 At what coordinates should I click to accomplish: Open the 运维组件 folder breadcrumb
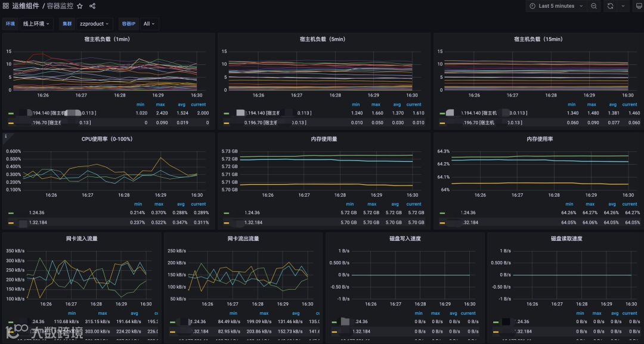pos(26,6)
